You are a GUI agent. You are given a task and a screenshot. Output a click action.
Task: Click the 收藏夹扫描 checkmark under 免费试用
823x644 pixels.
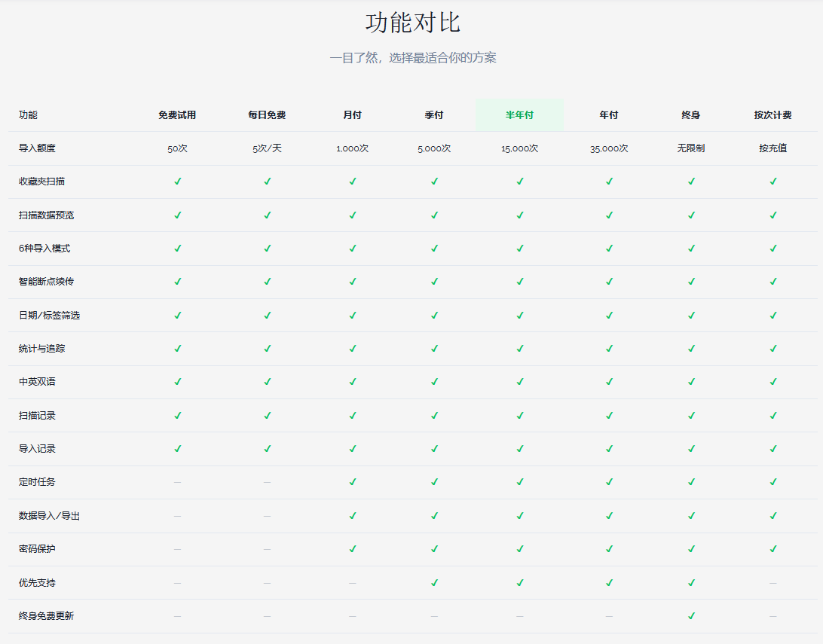(178, 181)
